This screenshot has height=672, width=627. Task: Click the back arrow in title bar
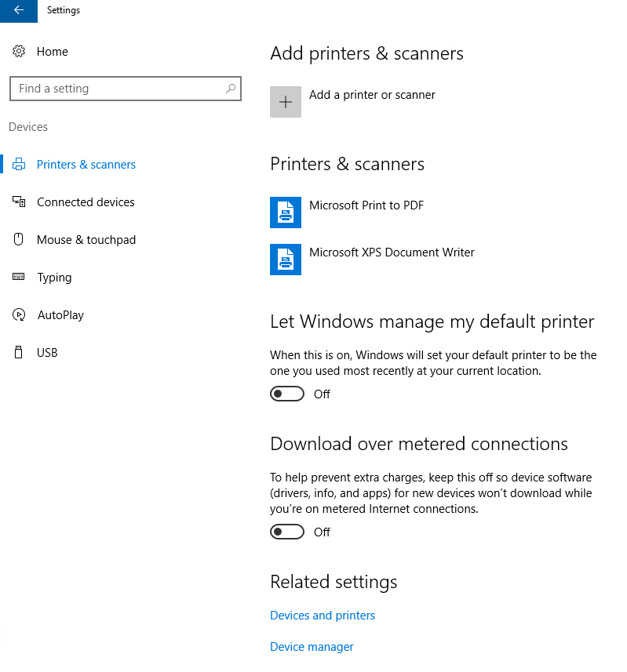19,10
